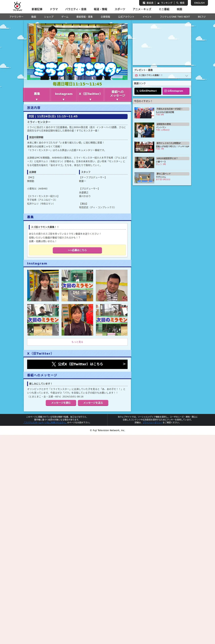
Task: Open ドッキリGP program thumbnail
Action: pyautogui.click(x=144, y=147)
